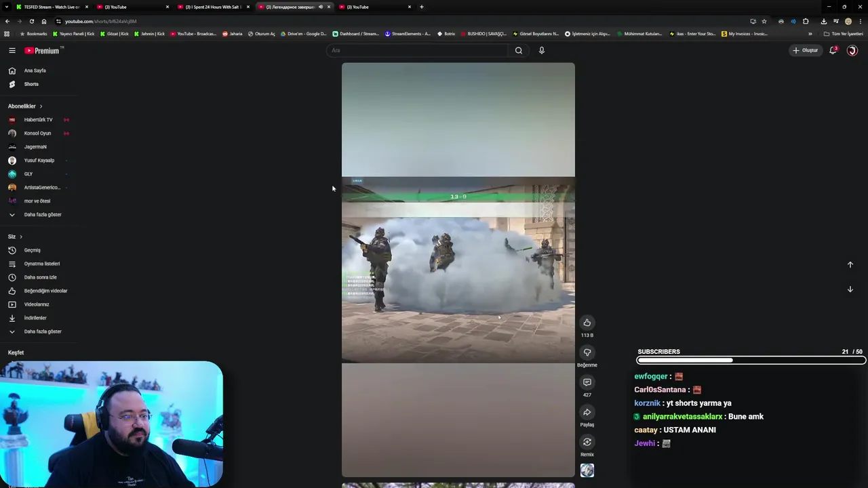Image resolution: width=868 pixels, height=488 pixels.
Task: Open the ArtistaGenerico channel
Action: coord(41,188)
